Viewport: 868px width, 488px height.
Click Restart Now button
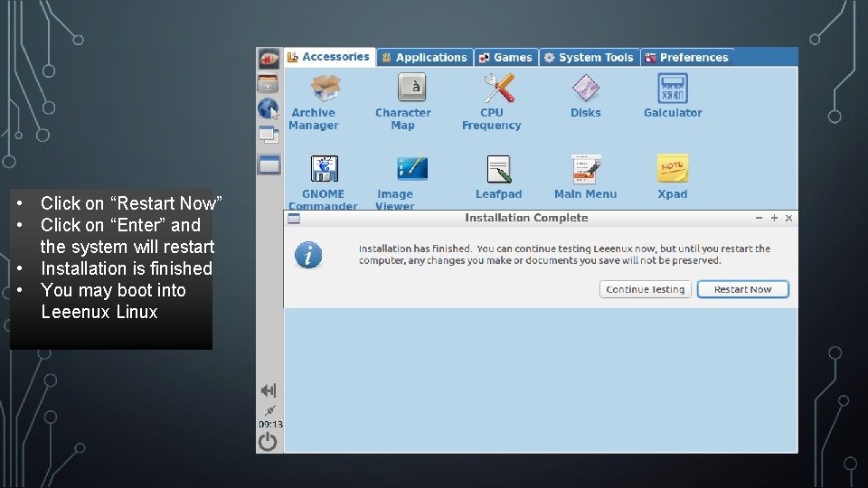pyautogui.click(x=743, y=289)
